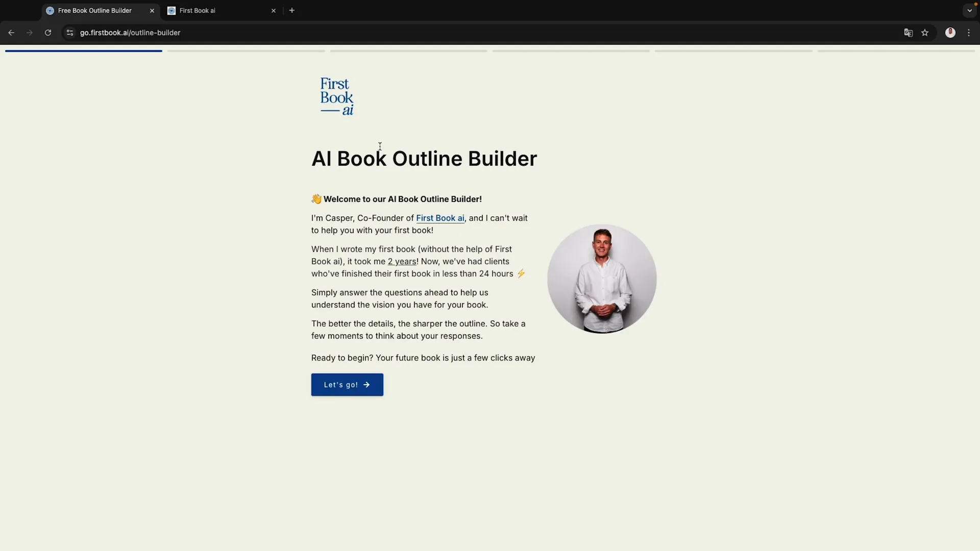980x551 pixels.
Task: Click the Casper profile photo
Action: (x=601, y=278)
